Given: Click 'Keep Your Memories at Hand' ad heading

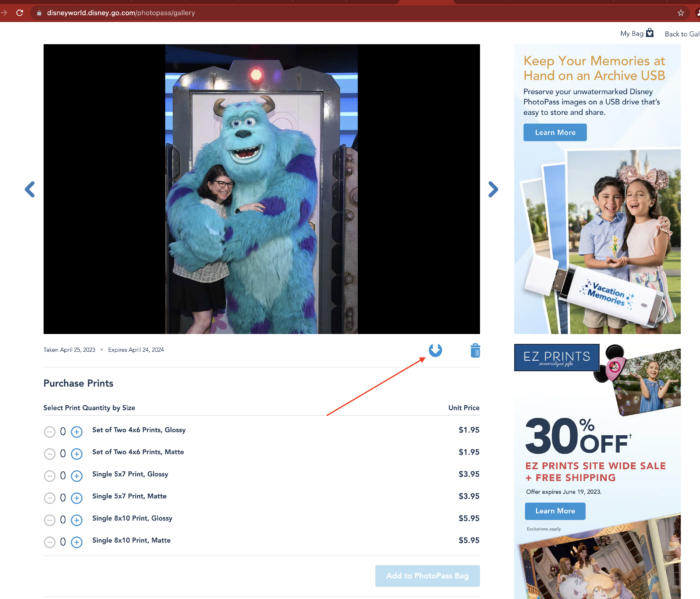Looking at the screenshot, I should [594, 68].
